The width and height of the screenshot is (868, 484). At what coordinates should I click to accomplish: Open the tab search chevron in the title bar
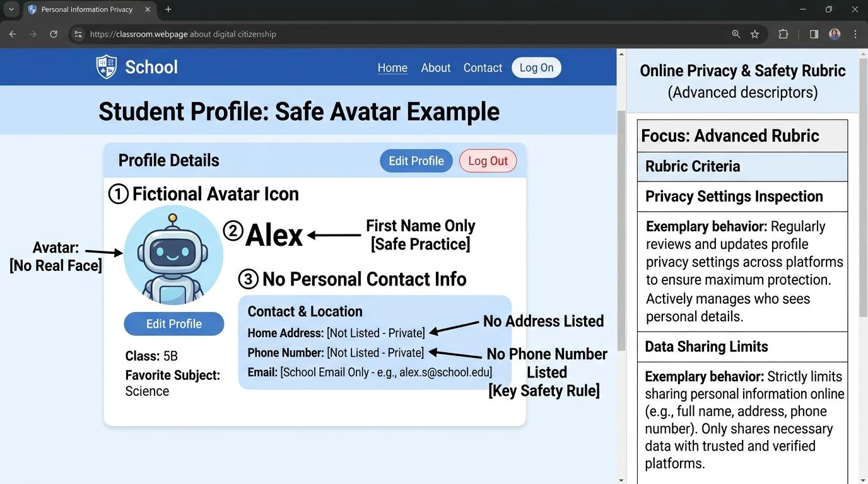click(11, 9)
